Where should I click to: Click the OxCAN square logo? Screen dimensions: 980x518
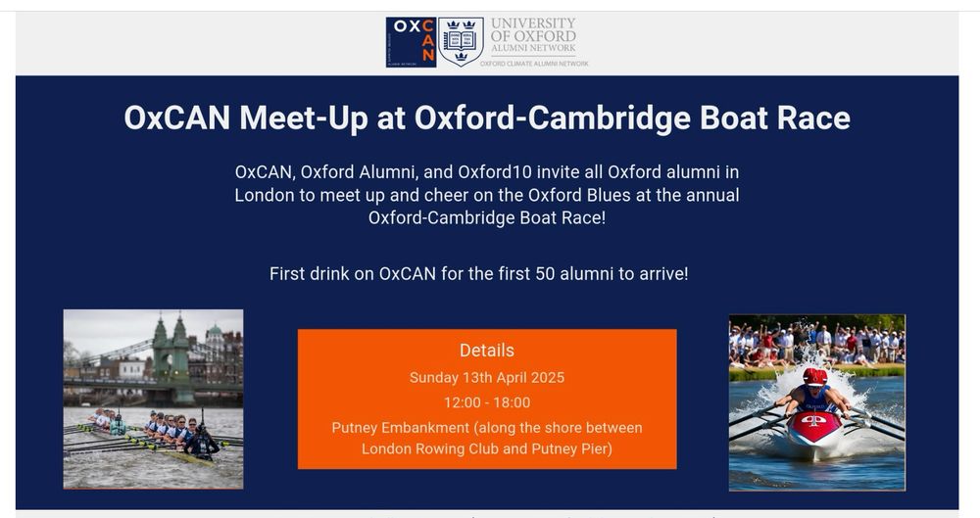point(411,42)
